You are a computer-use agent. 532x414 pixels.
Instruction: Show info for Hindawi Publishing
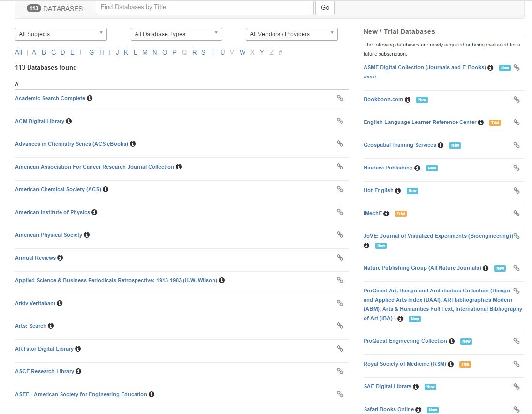pos(417,168)
